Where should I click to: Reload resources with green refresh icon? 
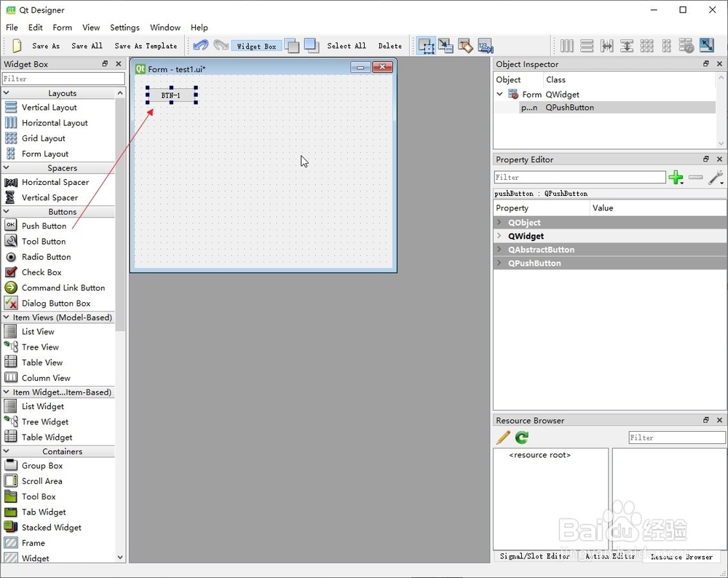(x=522, y=438)
